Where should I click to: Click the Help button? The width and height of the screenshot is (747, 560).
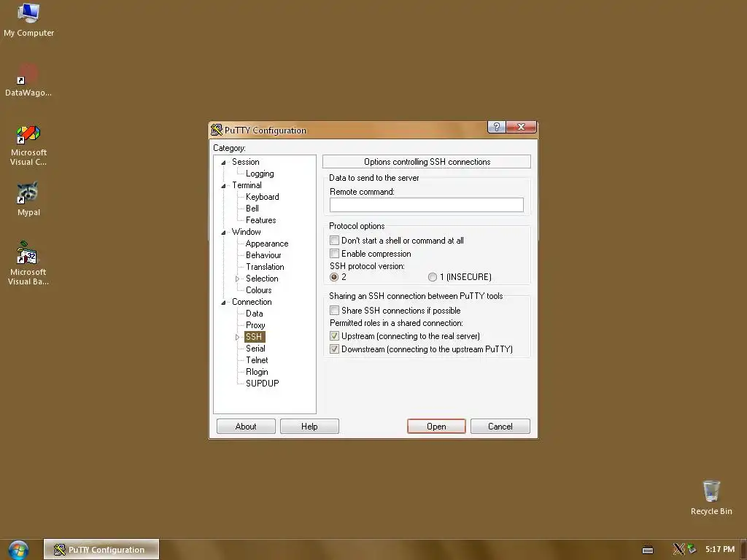pos(309,426)
